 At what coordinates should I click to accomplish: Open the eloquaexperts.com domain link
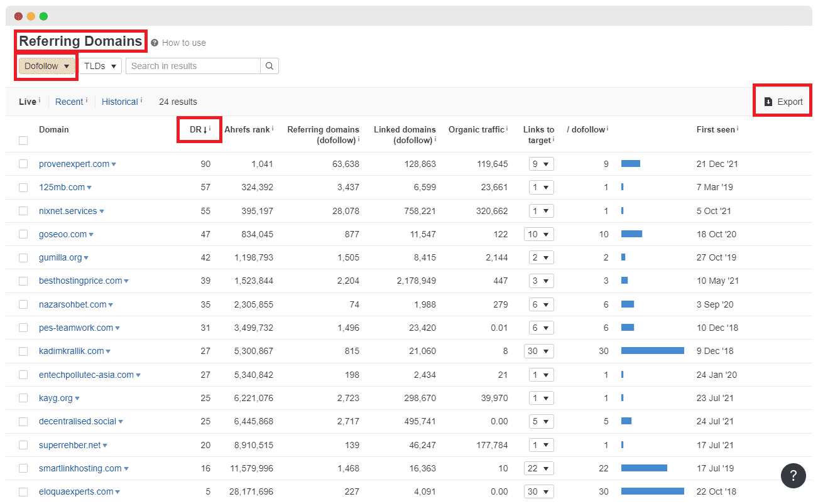(x=76, y=491)
